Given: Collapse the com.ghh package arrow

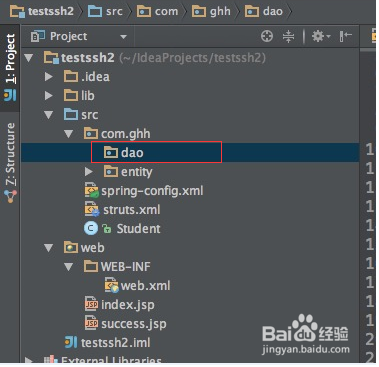Looking at the screenshot, I should [x=69, y=134].
